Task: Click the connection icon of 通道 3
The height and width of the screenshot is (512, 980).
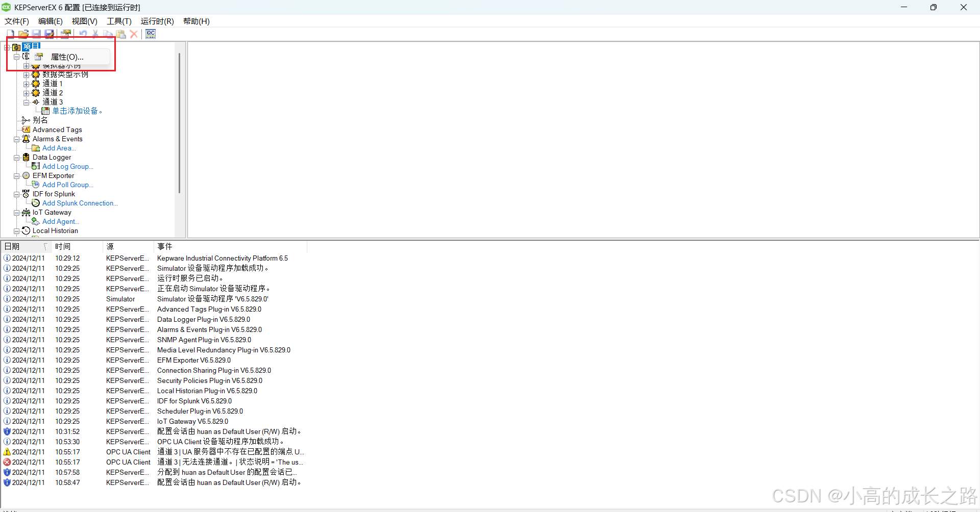Action: [36, 102]
